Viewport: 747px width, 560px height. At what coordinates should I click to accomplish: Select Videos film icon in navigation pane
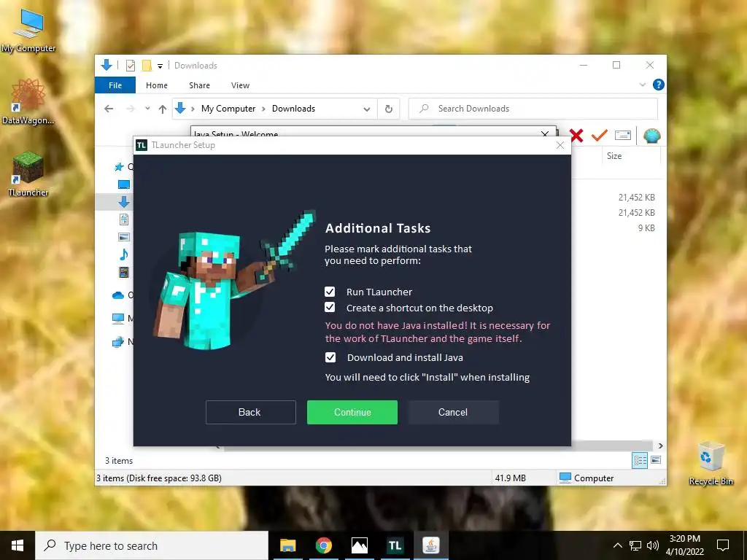point(124,272)
